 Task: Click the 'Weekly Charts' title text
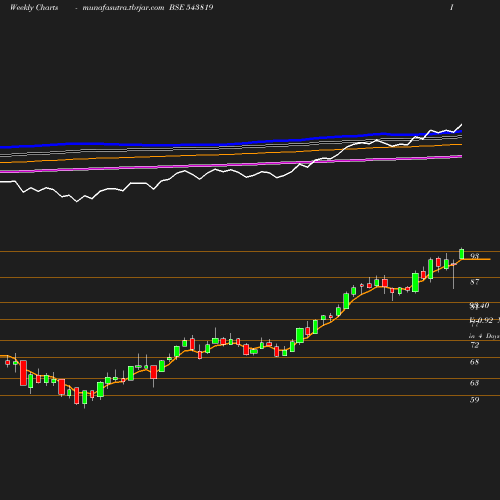pyautogui.click(x=34, y=8)
